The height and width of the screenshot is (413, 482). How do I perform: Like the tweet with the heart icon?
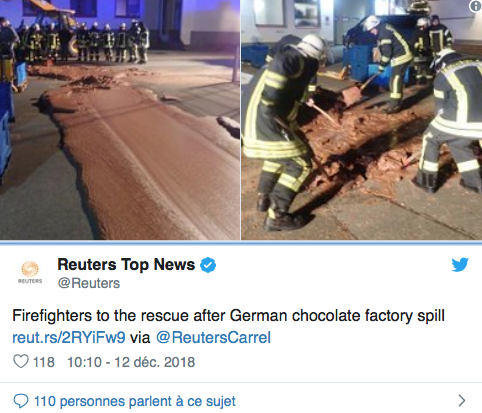[x=21, y=361]
